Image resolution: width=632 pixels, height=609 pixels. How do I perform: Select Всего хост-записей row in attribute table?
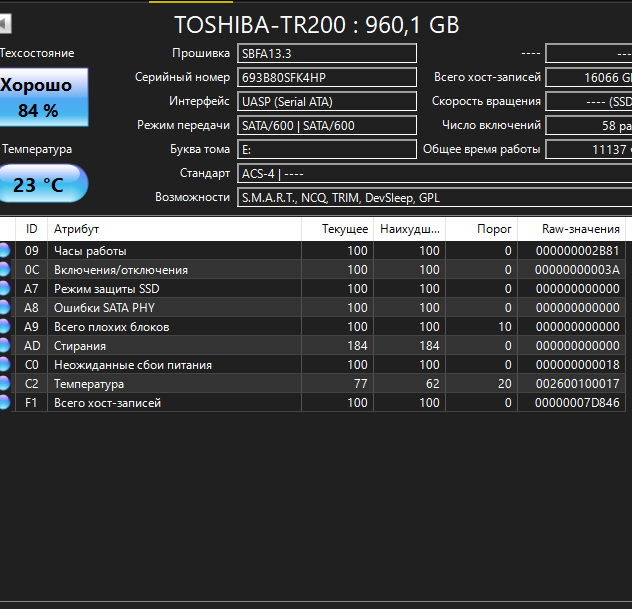(312, 402)
